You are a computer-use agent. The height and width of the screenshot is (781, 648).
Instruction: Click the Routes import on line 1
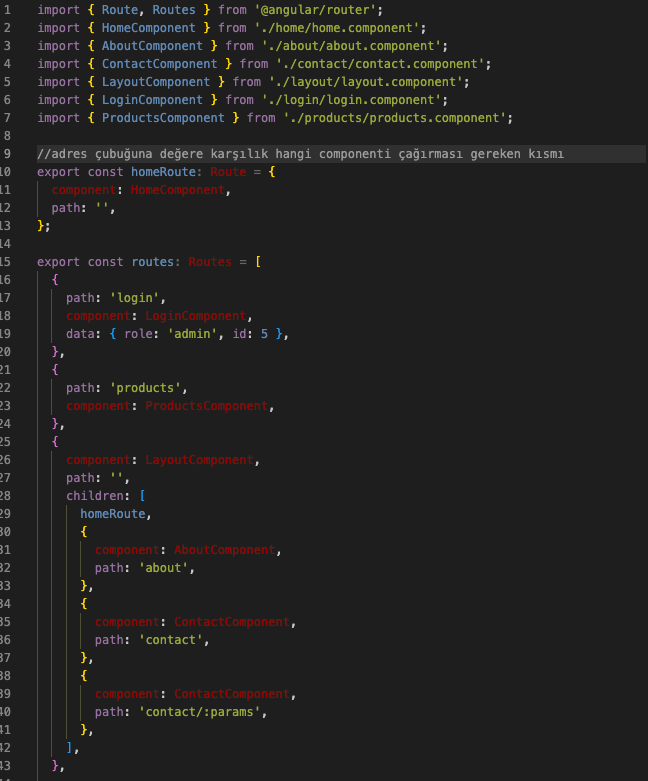click(x=174, y=10)
